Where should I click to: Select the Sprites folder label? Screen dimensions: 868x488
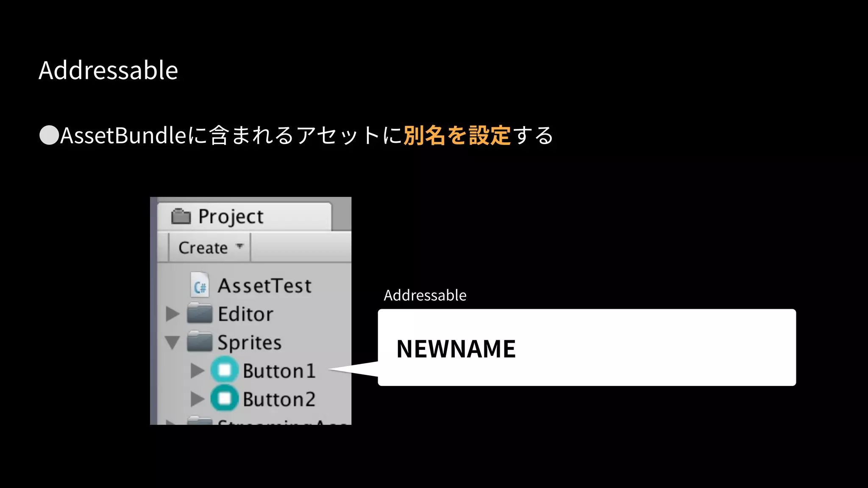pyautogui.click(x=250, y=343)
